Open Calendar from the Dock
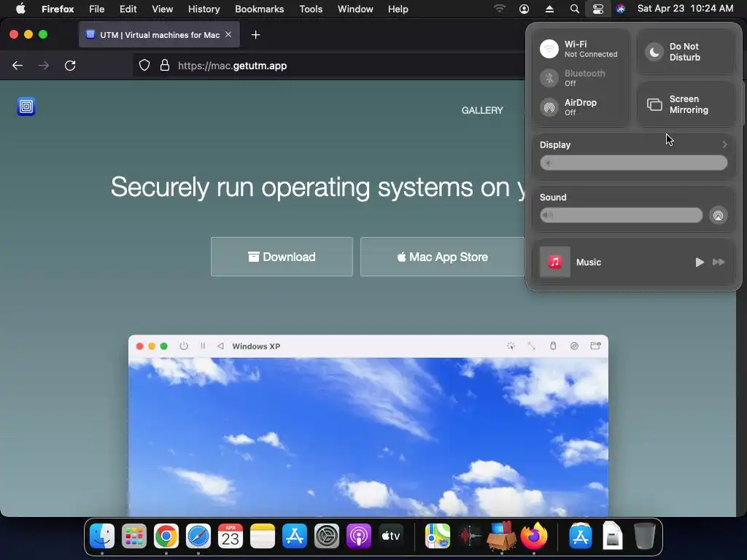This screenshot has width=747, height=560. pos(231,536)
